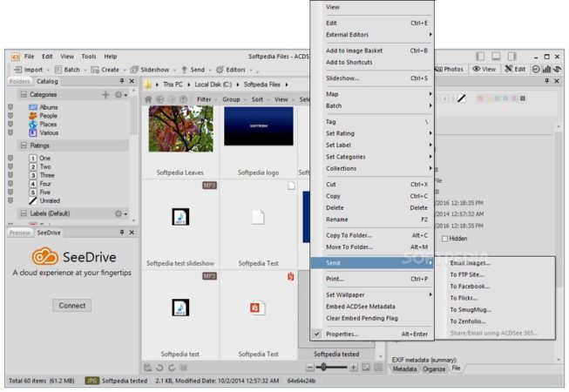Click the zoom out minus button

click(309, 368)
